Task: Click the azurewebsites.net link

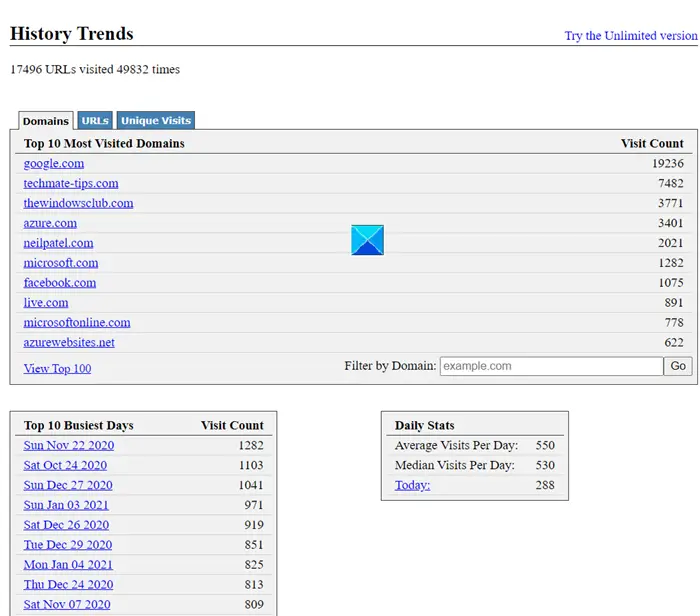Action: pyautogui.click(x=69, y=342)
